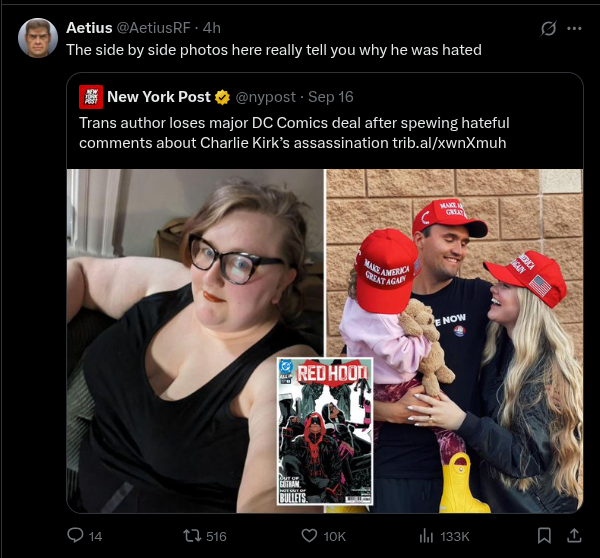Click the New York Post logo avatar

(91, 97)
